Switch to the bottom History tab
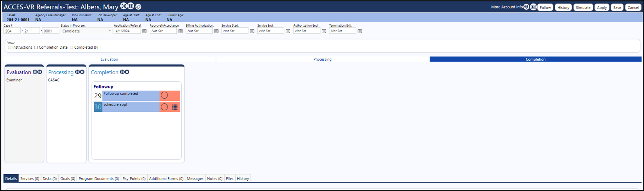 click(x=243, y=179)
